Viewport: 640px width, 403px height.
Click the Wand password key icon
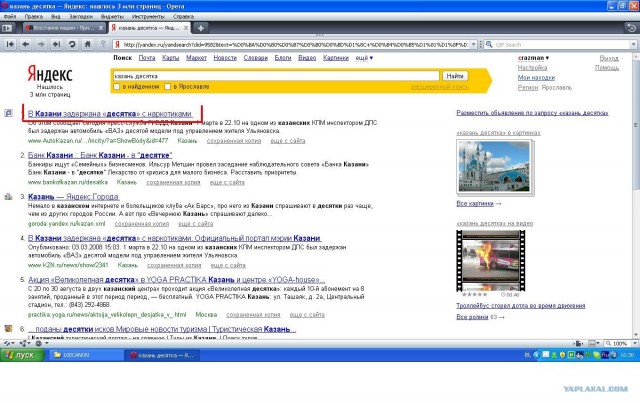pos(103,44)
